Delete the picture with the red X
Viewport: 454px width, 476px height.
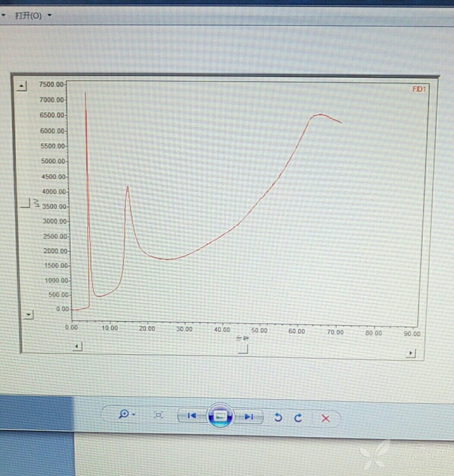(x=325, y=418)
